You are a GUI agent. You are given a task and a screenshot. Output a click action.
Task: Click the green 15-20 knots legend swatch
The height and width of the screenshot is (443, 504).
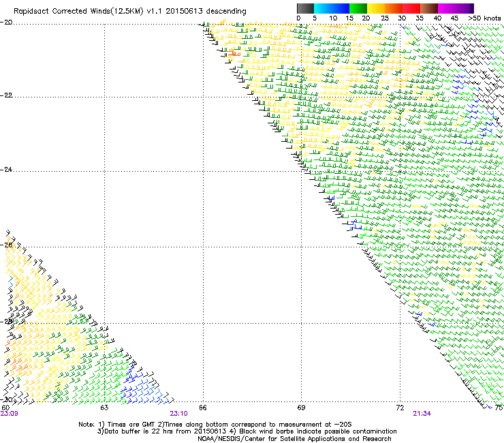tap(358, 8)
